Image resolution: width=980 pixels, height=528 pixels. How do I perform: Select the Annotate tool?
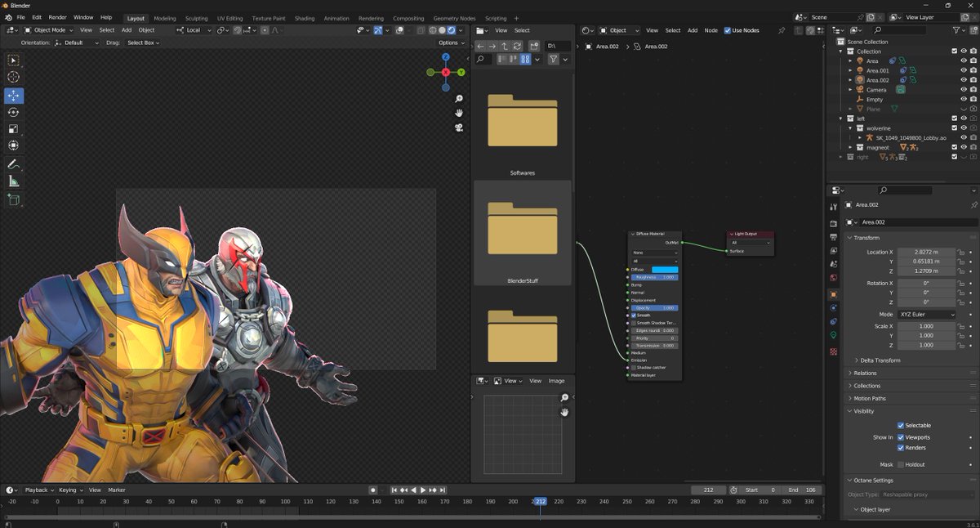tap(14, 164)
